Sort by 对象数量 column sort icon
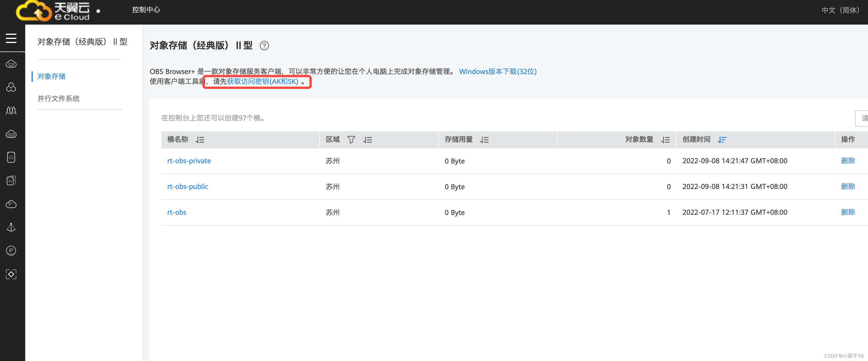The width and height of the screenshot is (868, 361). coord(666,140)
